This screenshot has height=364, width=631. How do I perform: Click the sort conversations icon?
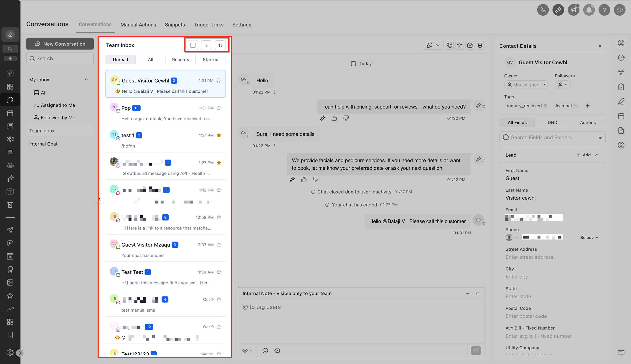220,45
